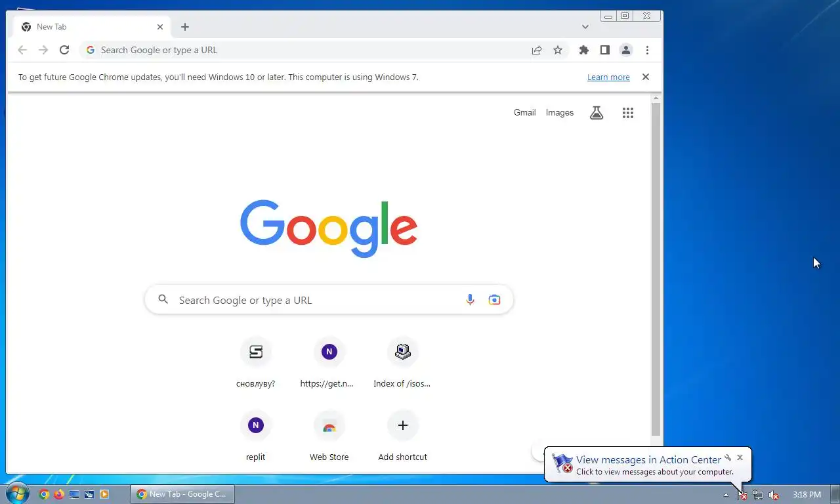
Task: Activate the New Tab - Google Chrome taskbar button
Action: 182,494
